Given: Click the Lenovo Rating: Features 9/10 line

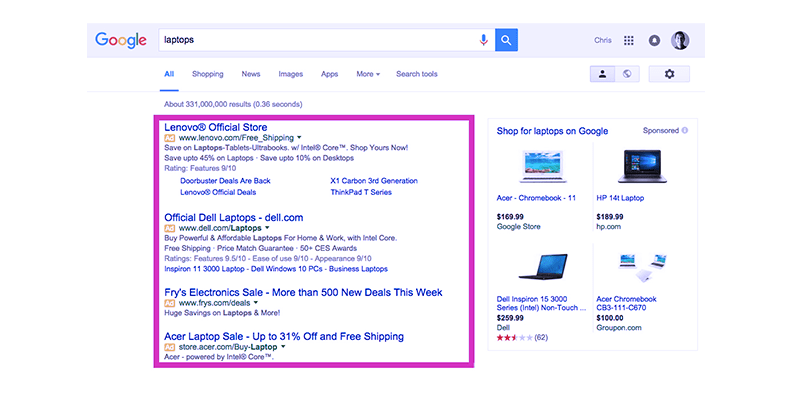Looking at the screenshot, I should [x=200, y=168].
